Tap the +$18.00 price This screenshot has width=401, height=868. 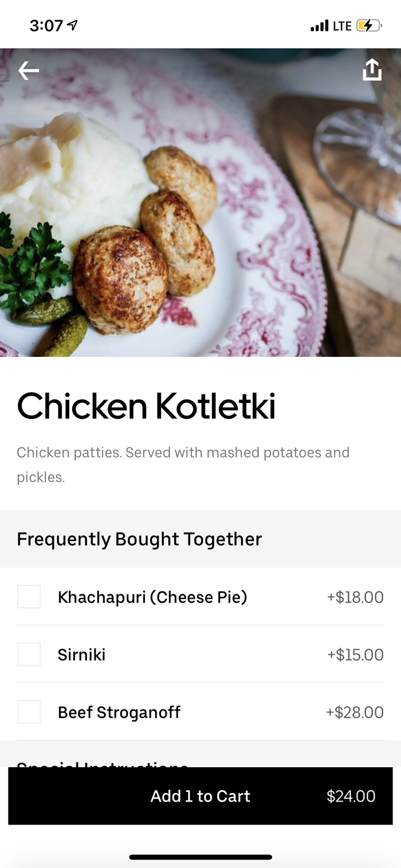click(355, 597)
